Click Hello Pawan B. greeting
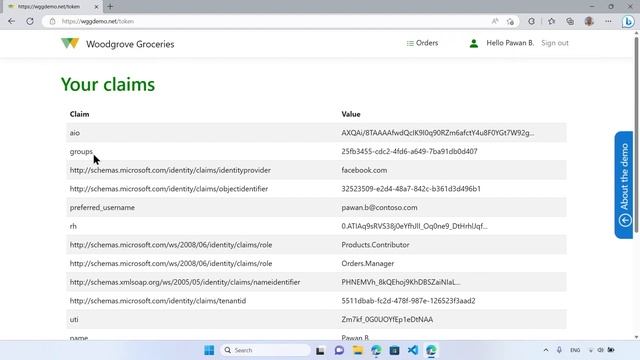640x360 pixels. coord(510,43)
